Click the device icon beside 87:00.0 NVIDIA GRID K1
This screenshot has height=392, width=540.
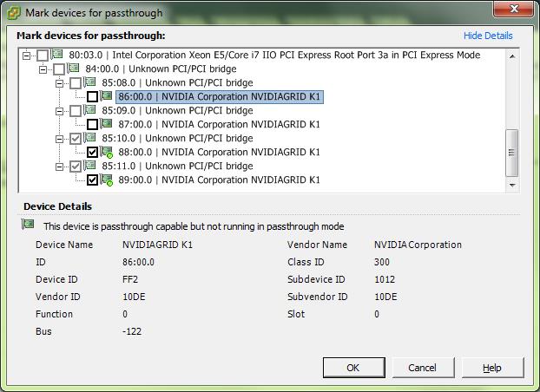(107, 123)
